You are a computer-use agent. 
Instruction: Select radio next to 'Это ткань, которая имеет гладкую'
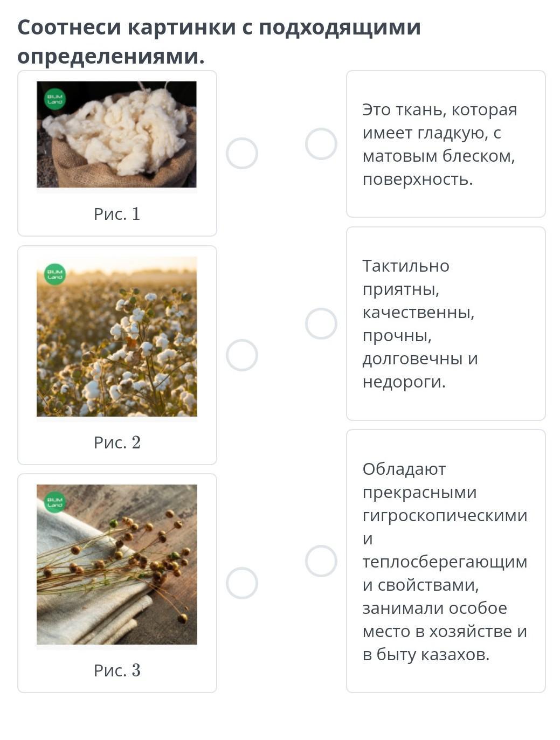tap(321, 144)
